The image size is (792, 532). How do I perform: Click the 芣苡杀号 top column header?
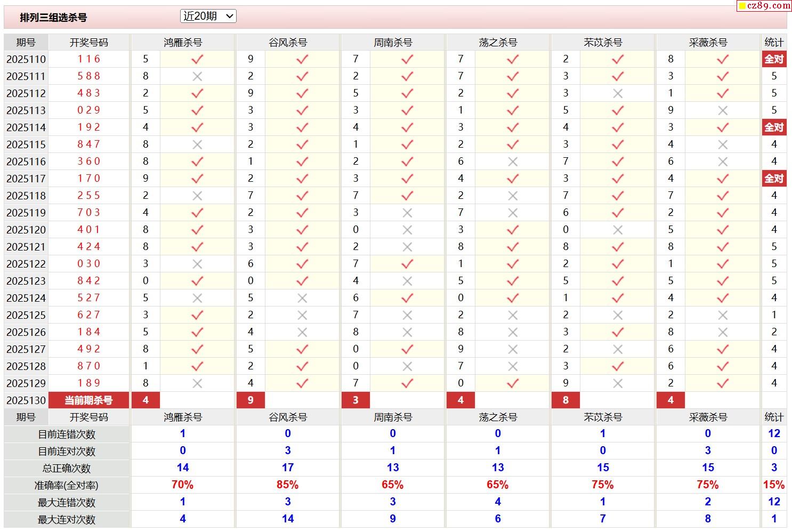tap(603, 42)
